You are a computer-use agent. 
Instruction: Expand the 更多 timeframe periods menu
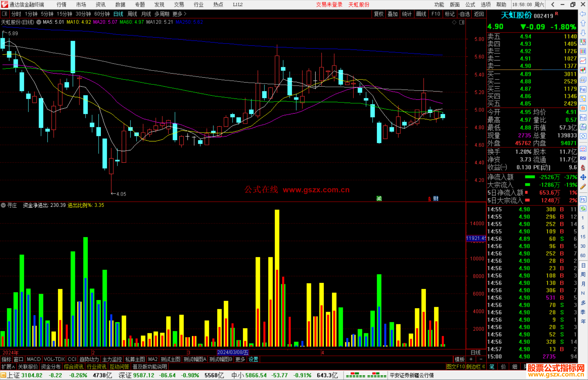click(x=179, y=14)
